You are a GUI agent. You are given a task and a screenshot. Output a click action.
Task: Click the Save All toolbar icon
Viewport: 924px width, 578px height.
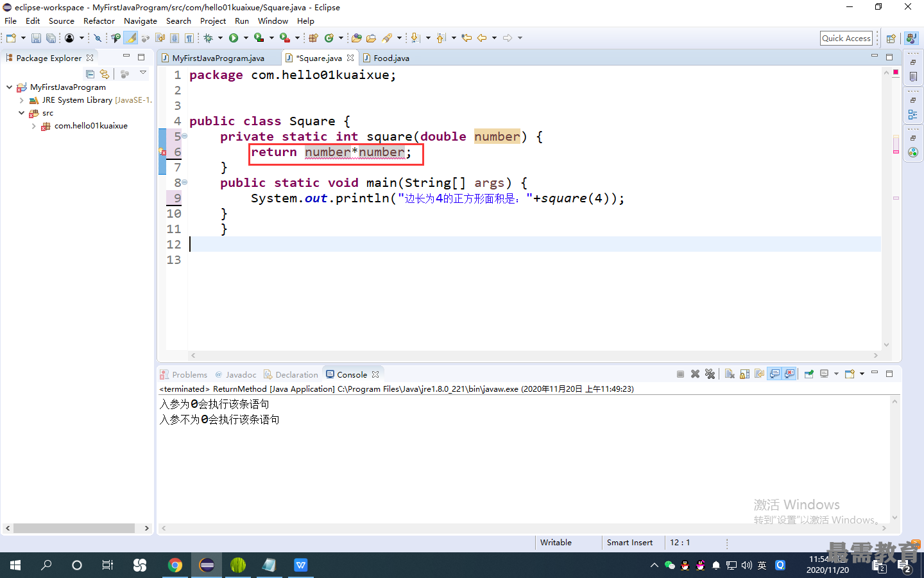click(x=51, y=38)
